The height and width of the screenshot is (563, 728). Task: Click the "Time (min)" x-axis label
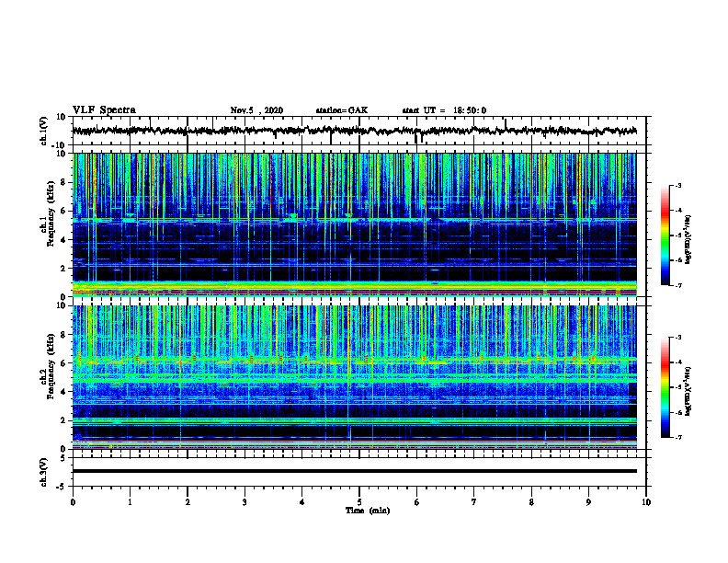point(368,511)
